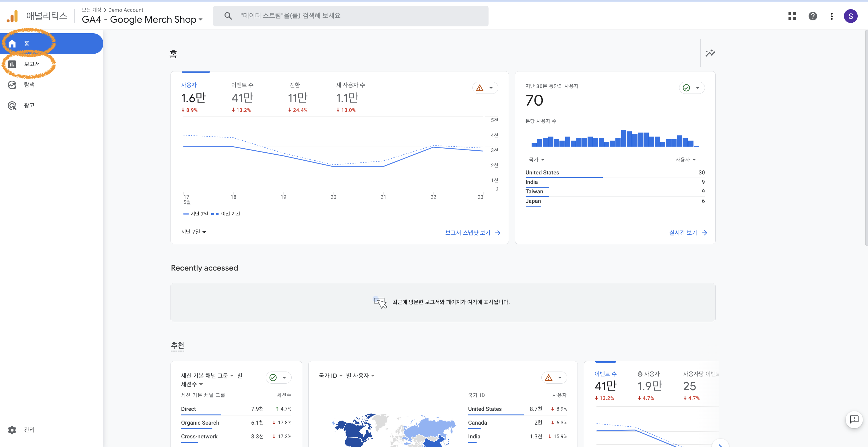The height and width of the screenshot is (447, 868).
Task: Open the Google apps grid icon
Action: (792, 16)
